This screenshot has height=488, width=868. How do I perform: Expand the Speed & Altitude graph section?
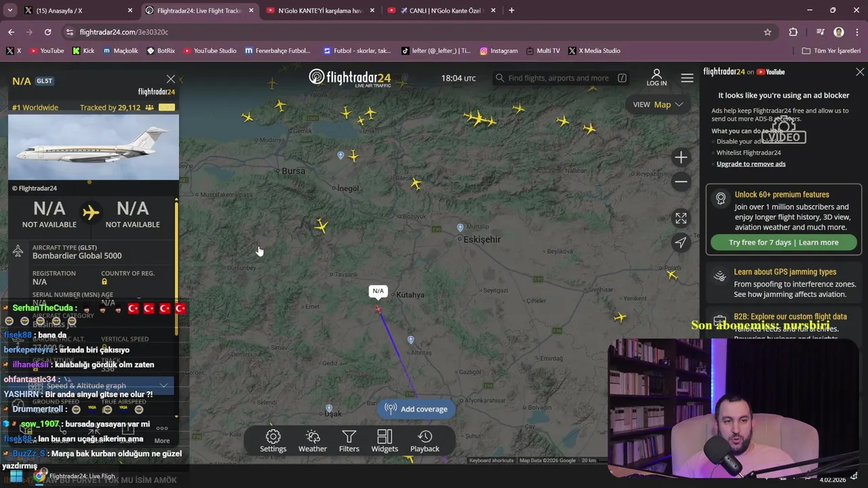(100, 386)
